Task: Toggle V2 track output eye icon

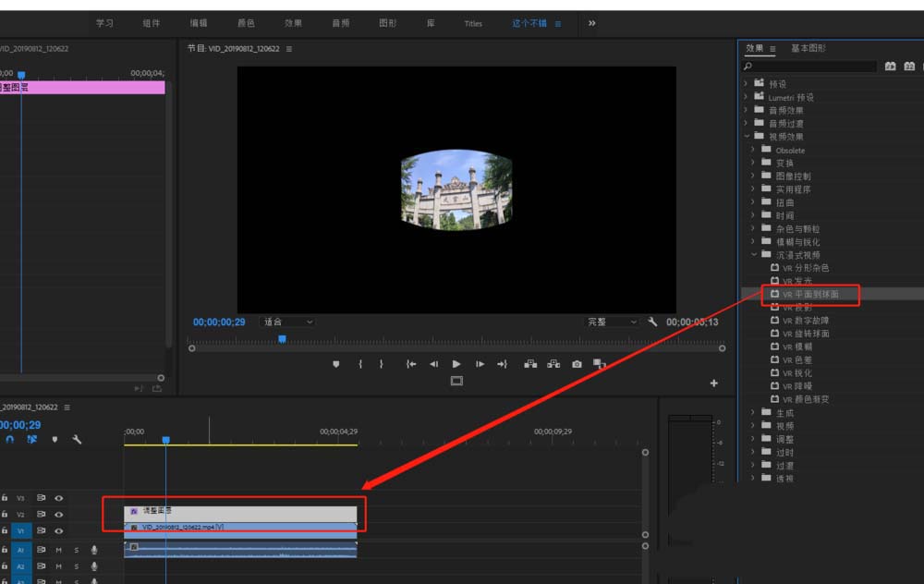Action: (x=58, y=514)
